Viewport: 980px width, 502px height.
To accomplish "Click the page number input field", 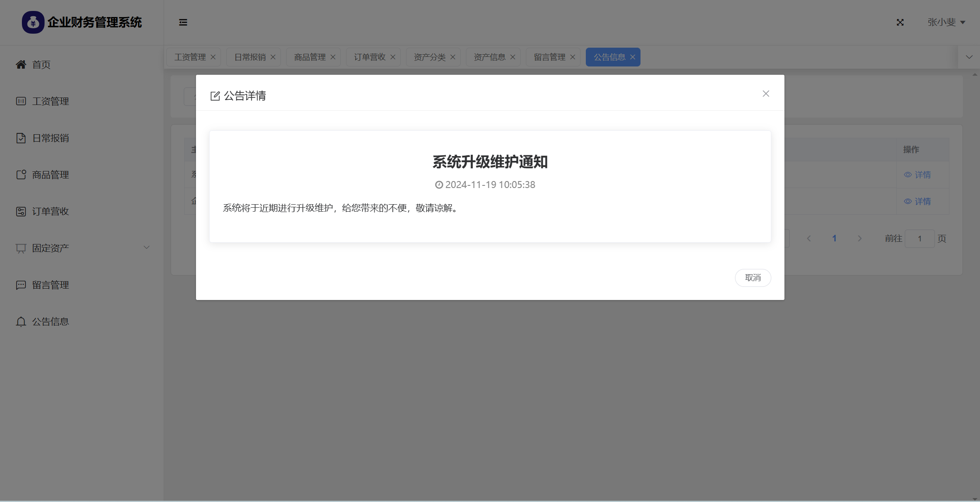I will point(919,239).
